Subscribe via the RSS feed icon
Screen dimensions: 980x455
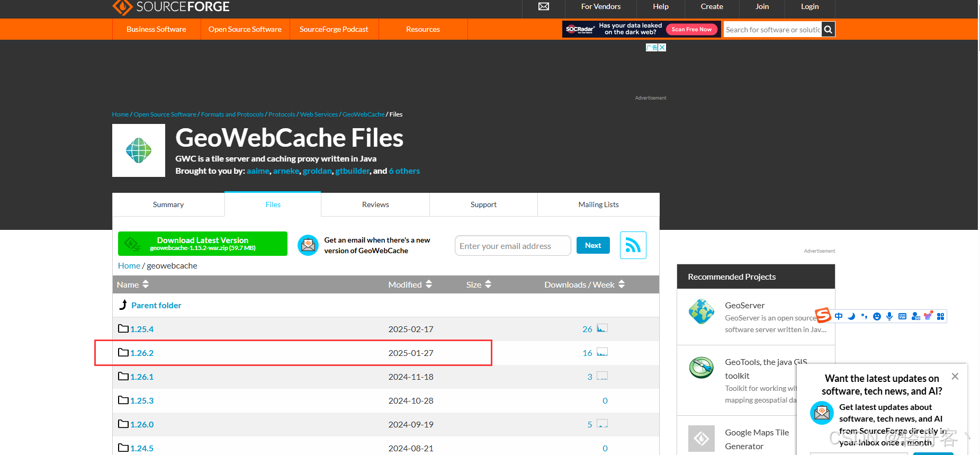633,245
